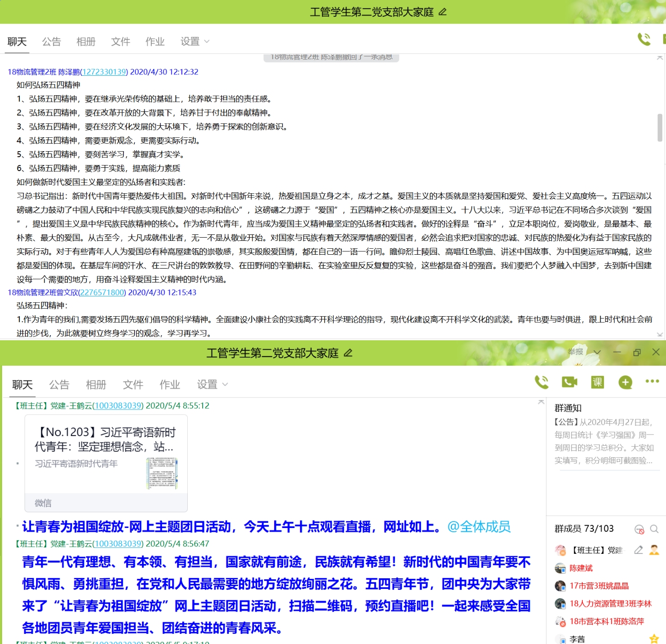Open the shared 习近平寄语新时代青年 article card

point(106,463)
